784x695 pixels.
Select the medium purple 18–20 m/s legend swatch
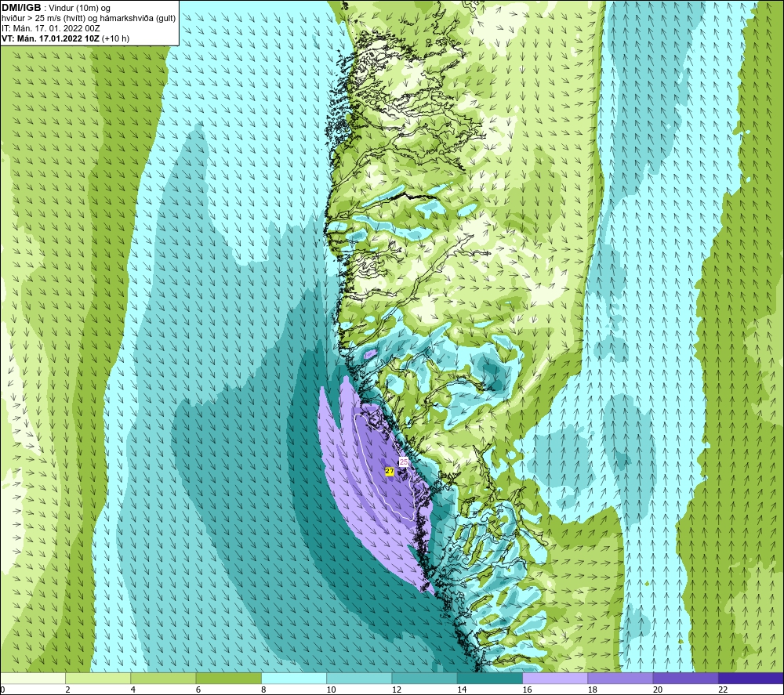coord(620,678)
